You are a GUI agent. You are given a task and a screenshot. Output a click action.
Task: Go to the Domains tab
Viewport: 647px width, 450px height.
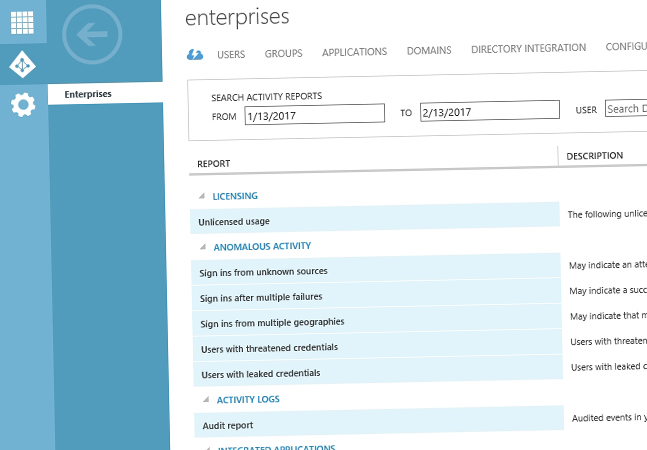[x=429, y=50]
